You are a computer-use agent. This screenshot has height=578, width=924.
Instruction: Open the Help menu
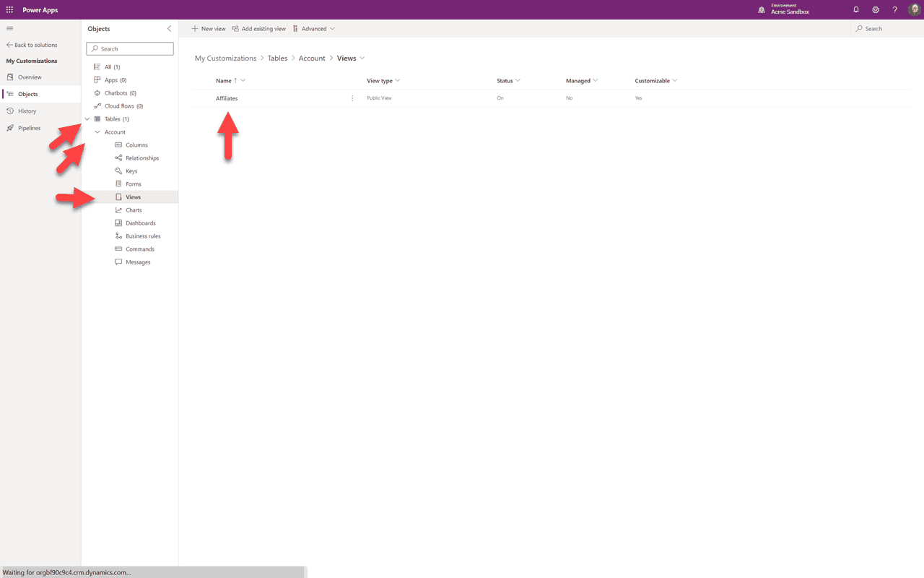point(894,9)
